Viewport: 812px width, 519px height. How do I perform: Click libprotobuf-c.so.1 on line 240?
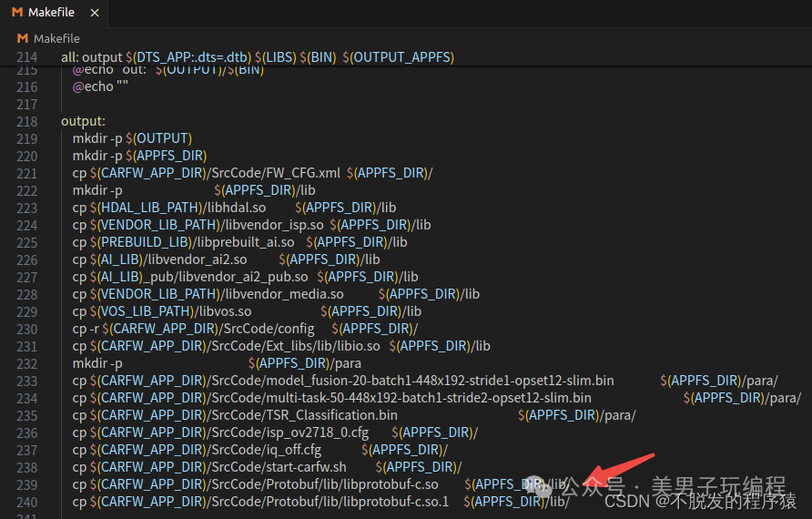(396, 502)
